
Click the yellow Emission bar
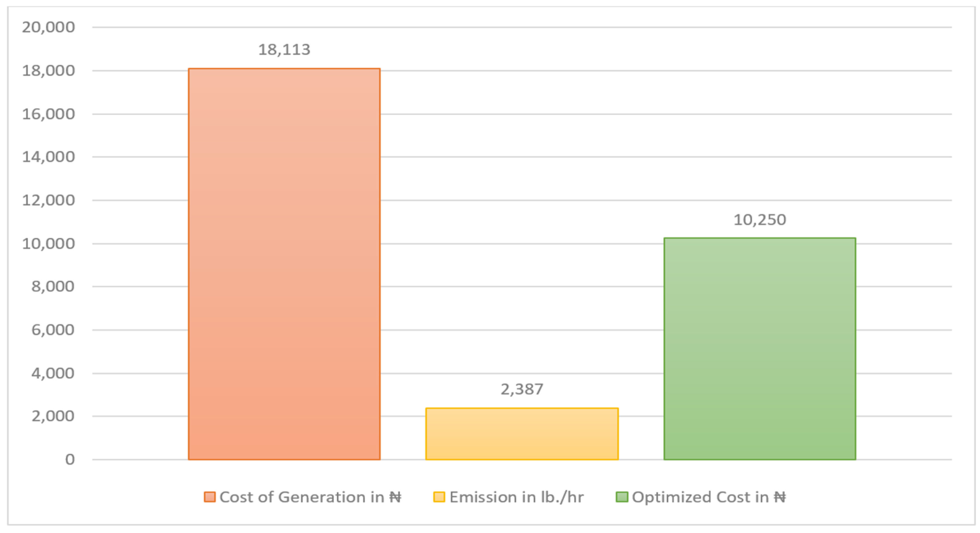[x=522, y=434]
